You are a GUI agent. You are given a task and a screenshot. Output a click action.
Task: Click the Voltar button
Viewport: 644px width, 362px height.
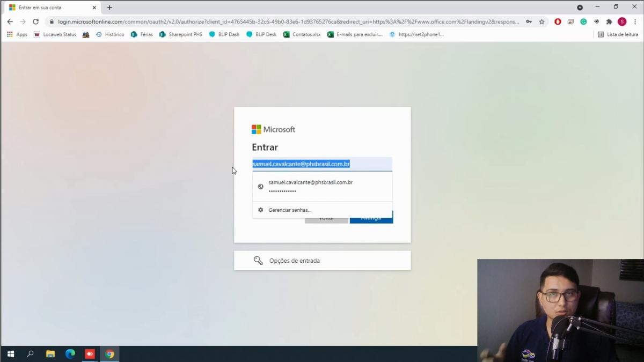click(x=326, y=219)
